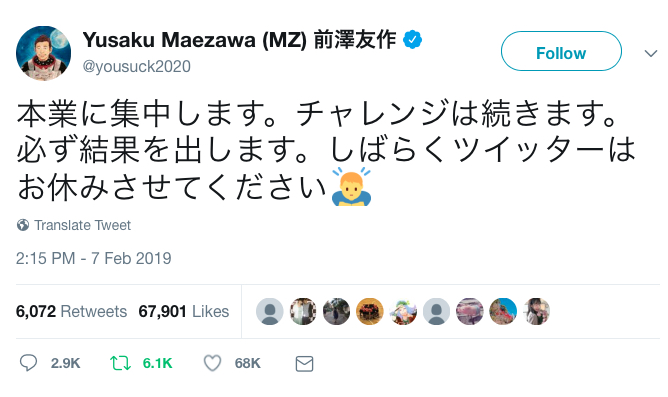Click the @yousuck2020 handle
The height and width of the screenshot is (397, 668).
(x=136, y=66)
